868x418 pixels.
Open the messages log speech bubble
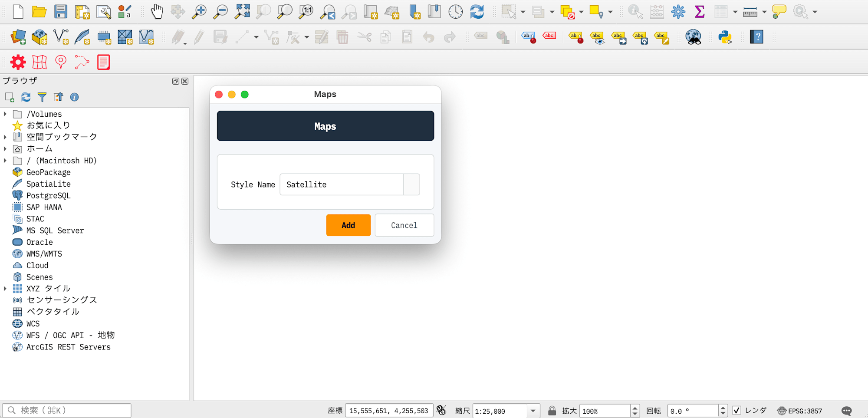(x=847, y=411)
